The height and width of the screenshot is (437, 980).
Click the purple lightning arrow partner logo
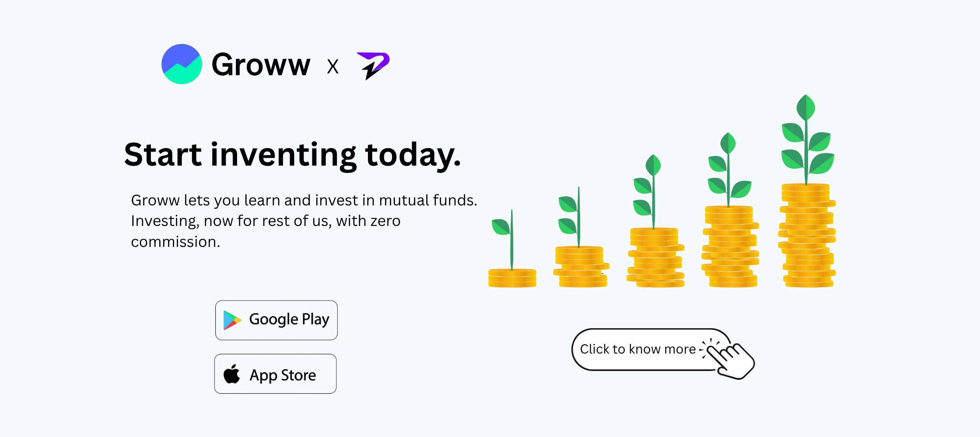[x=373, y=65]
